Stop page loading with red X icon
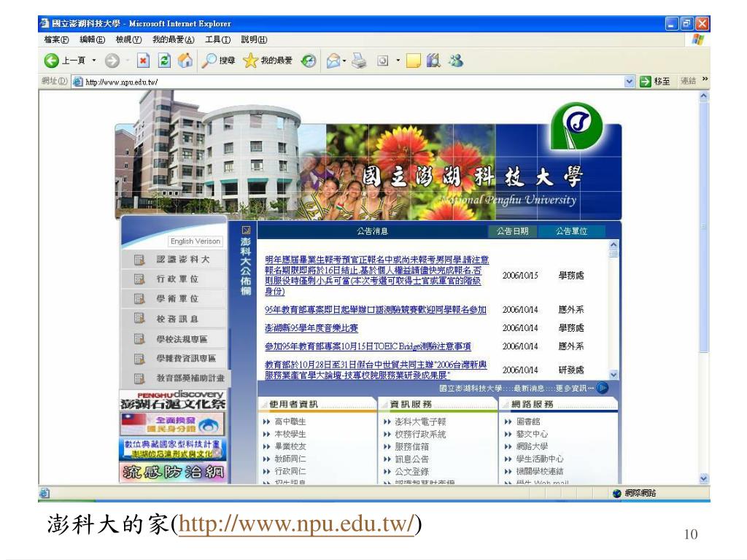747x560 pixels. tap(143, 61)
